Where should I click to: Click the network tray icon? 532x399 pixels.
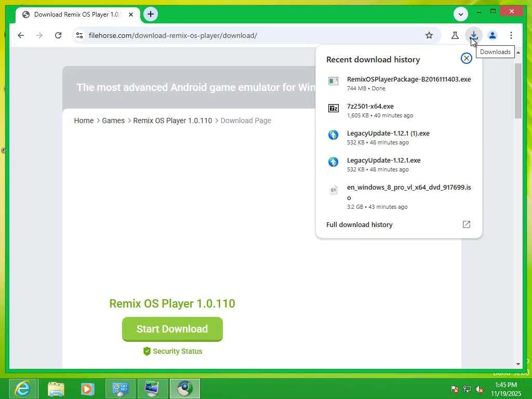click(467, 389)
